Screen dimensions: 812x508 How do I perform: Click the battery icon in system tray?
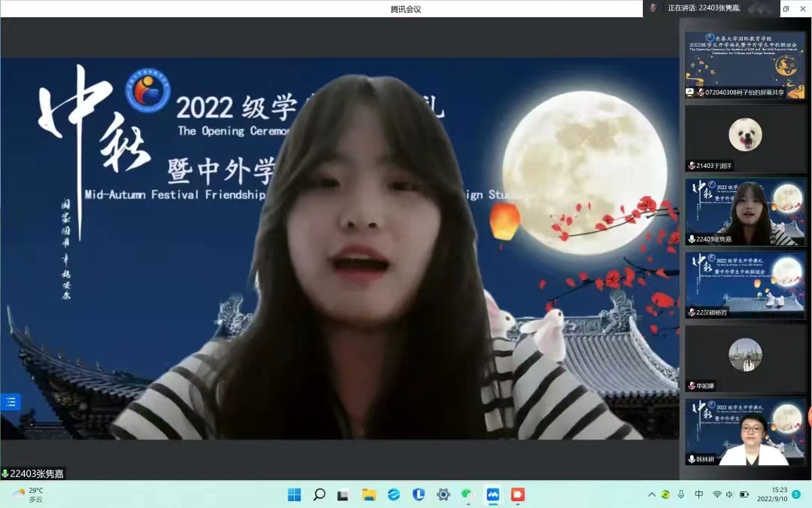tap(744, 495)
